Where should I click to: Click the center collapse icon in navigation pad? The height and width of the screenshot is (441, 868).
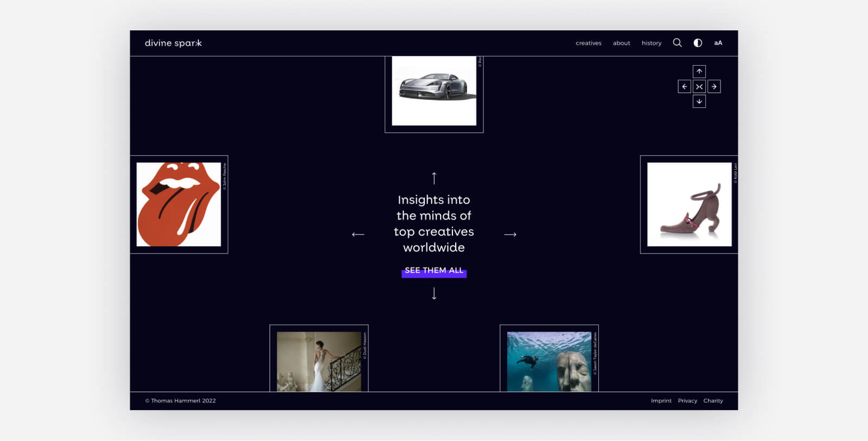tap(699, 86)
